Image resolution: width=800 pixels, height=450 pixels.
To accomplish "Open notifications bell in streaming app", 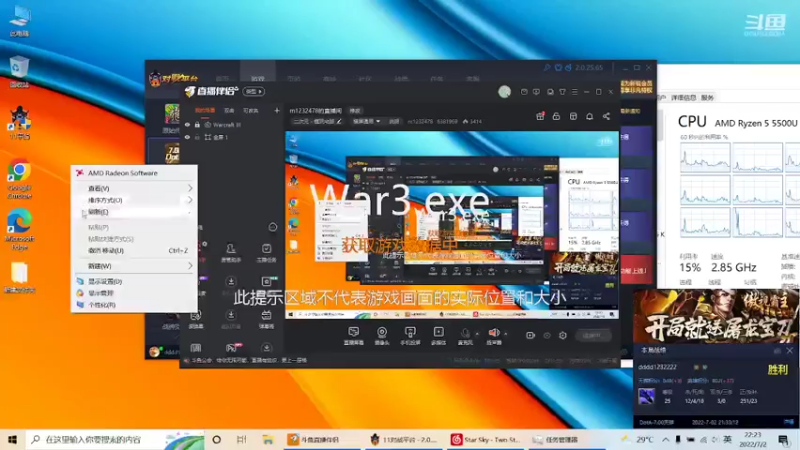I will pos(589,116).
